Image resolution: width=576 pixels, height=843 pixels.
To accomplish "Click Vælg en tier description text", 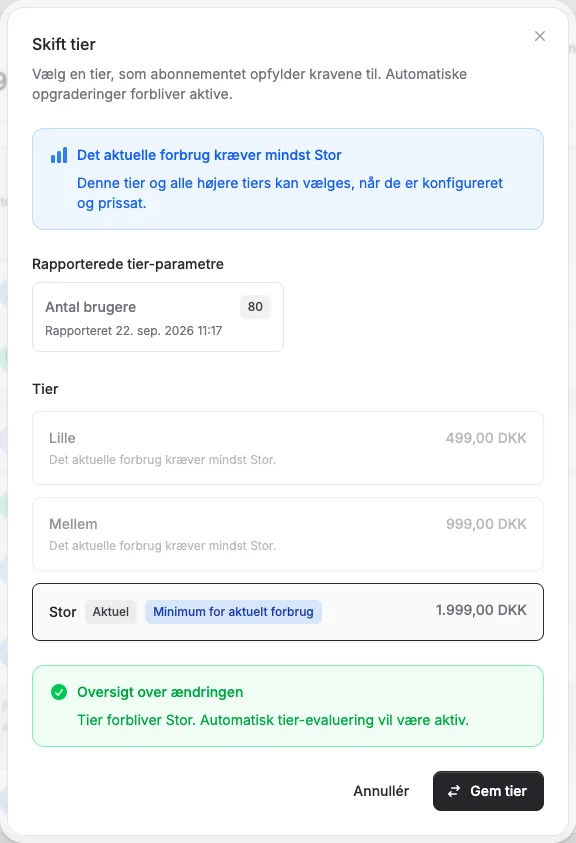I will pos(250,84).
